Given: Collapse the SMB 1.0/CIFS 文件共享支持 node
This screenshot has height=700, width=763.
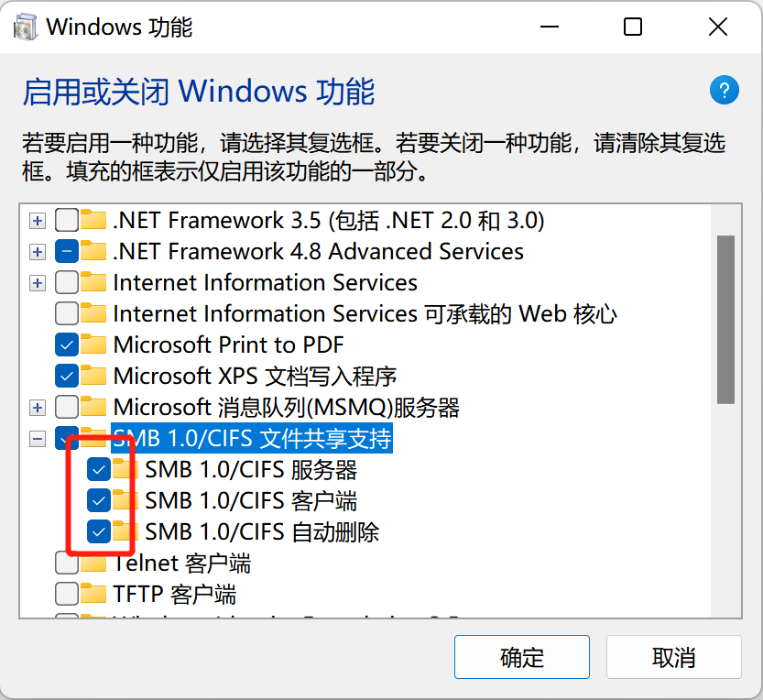Looking at the screenshot, I should point(38,439).
